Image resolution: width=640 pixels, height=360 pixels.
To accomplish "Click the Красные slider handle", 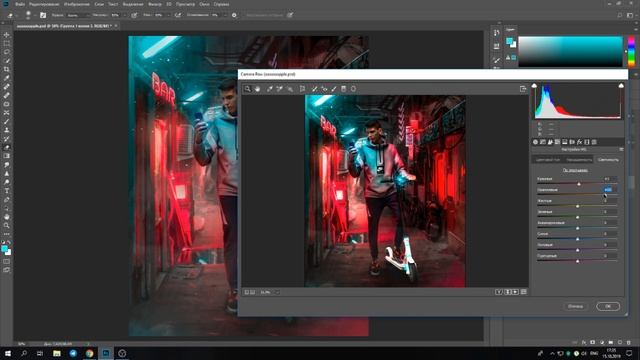I will click(579, 184).
